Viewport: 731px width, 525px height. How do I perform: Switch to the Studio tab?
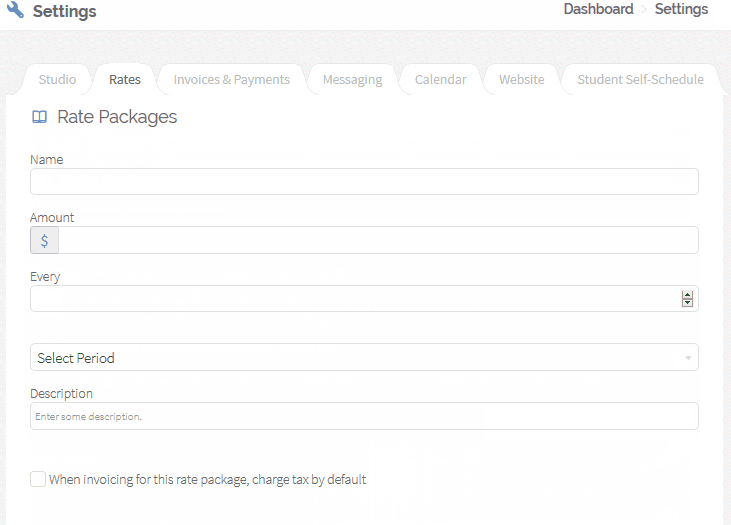[57, 80]
